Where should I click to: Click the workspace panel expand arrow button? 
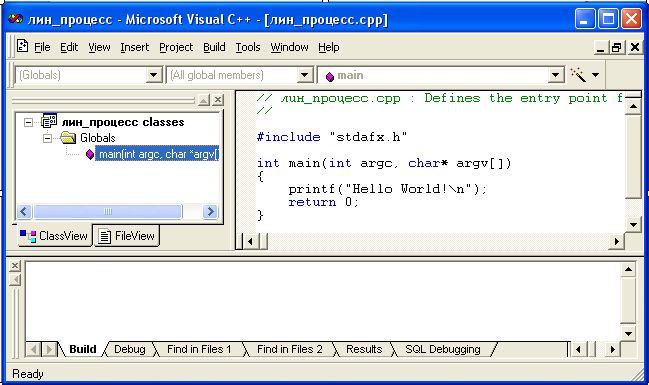coord(204,100)
